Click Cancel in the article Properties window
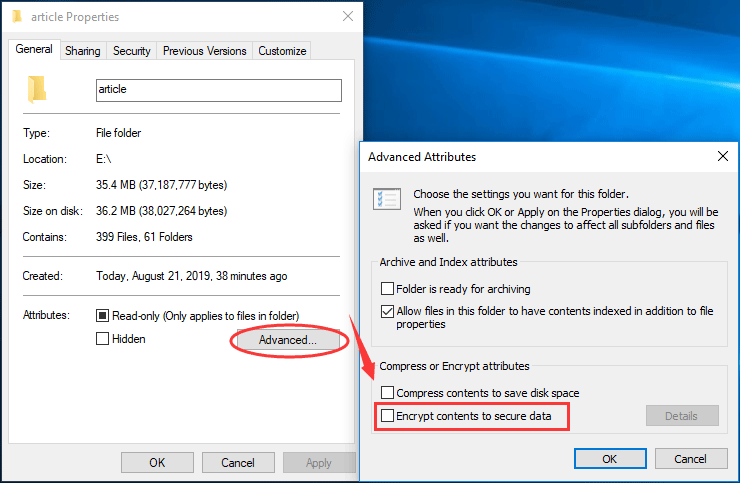Screen dimensions: 740x483 238,462
